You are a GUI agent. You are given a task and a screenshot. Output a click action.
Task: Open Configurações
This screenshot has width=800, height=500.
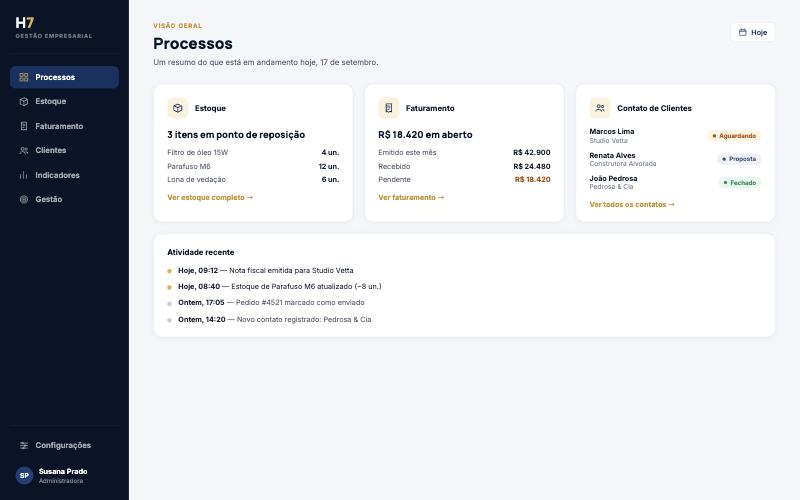click(64, 445)
